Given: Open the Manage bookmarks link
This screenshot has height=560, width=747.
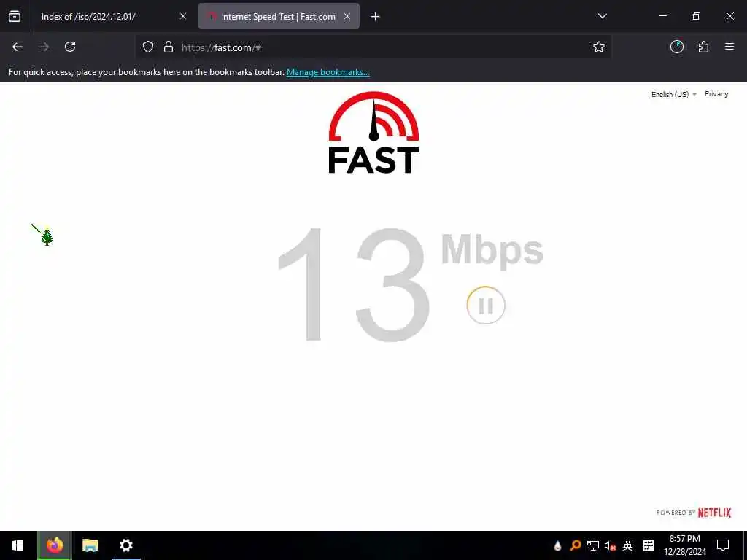Looking at the screenshot, I should tap(328, 72).
